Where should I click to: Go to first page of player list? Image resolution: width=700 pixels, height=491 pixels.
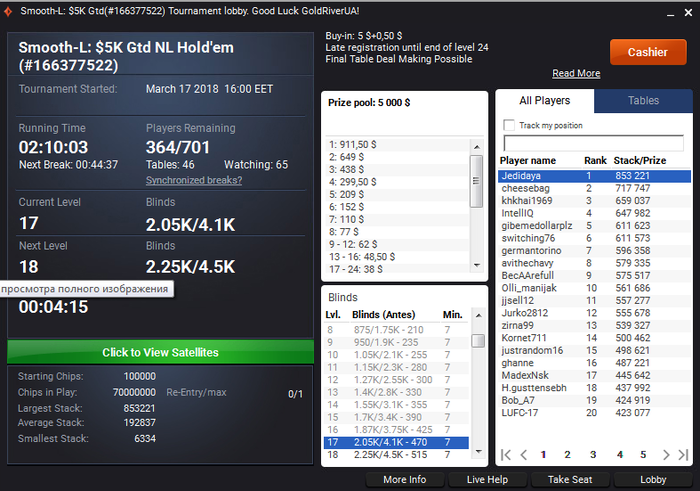click(506, 454)
